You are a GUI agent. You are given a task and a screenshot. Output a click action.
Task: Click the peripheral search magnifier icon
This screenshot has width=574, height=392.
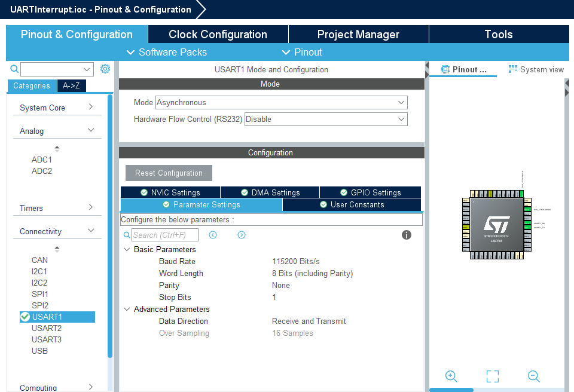pos(14,69)
